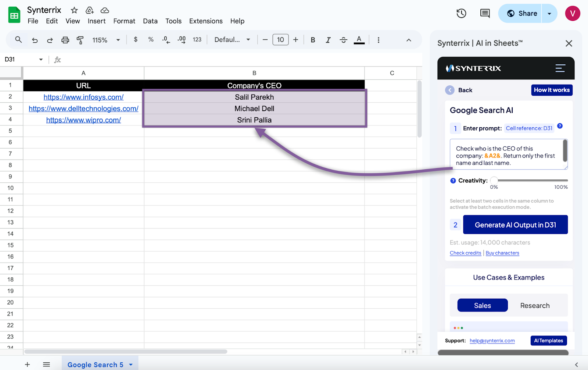Open the Insert menu

[97, 21]
